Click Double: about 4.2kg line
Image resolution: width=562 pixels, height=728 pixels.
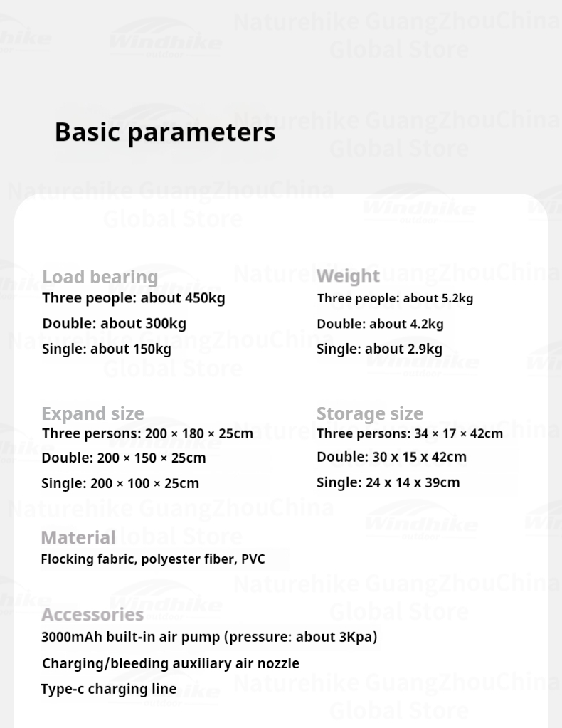[380, 324]
